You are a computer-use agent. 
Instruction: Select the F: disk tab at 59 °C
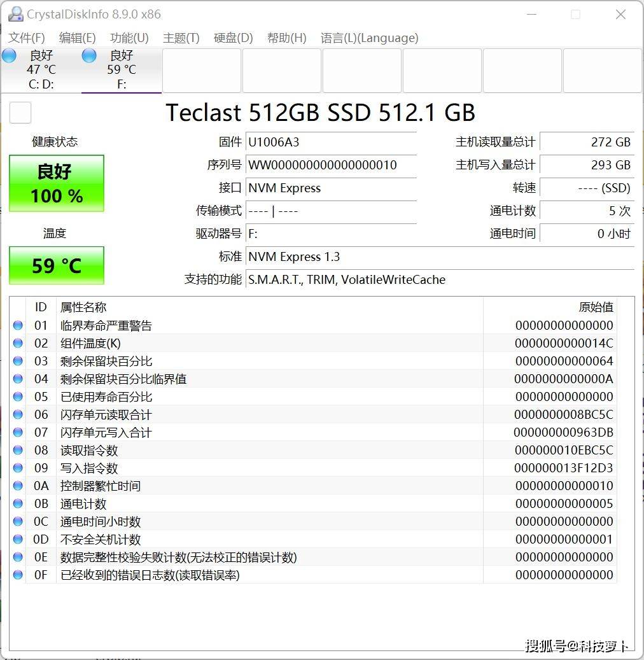coord(121,70)
